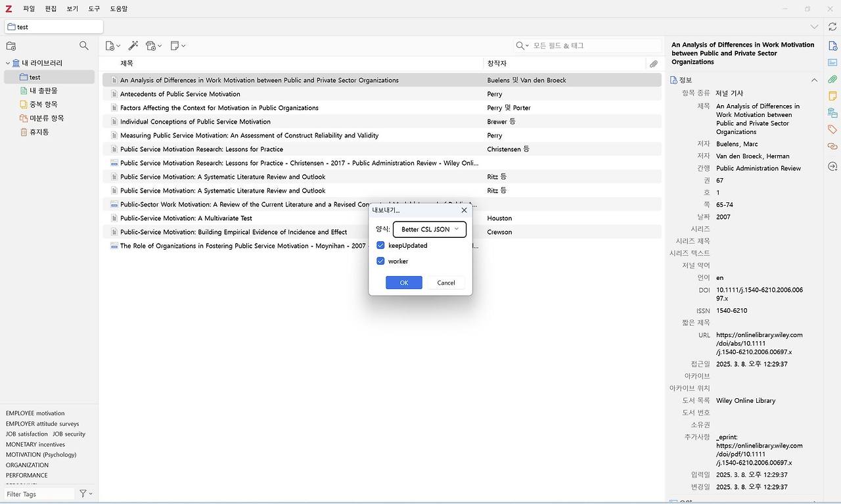Jump to Attachments section via paperclip side icon
This screenshot has height=504, width=841.
832,80
